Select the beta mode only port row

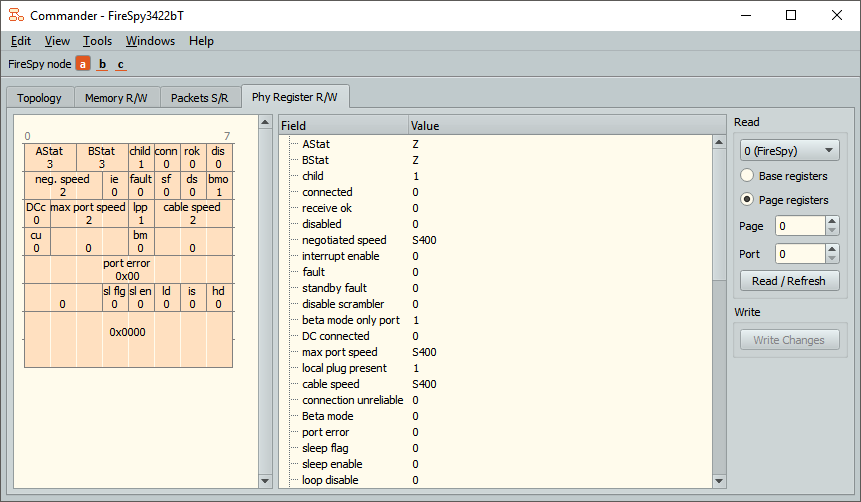pos(496,320)
